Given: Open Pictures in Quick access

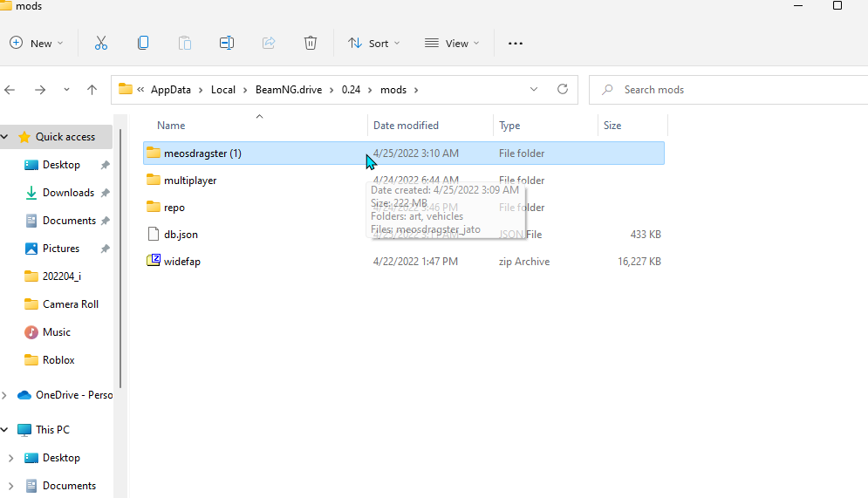Looking at the screenshot, I should coord(61,249).
